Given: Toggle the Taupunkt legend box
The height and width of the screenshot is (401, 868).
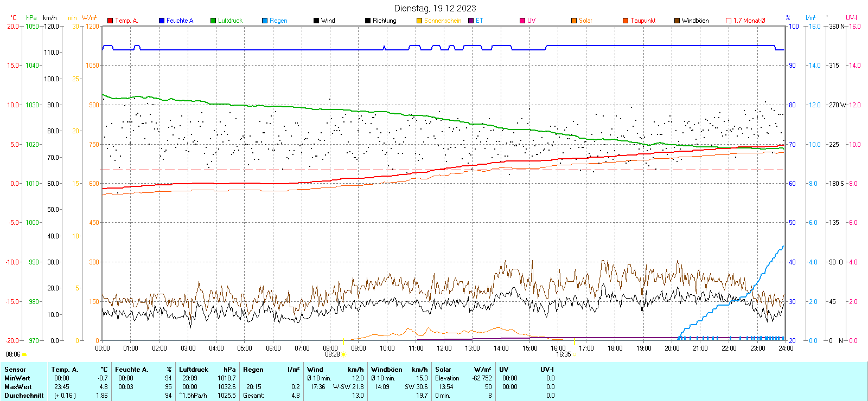Looking at the screenshot, I should click(x=626, y=21).
